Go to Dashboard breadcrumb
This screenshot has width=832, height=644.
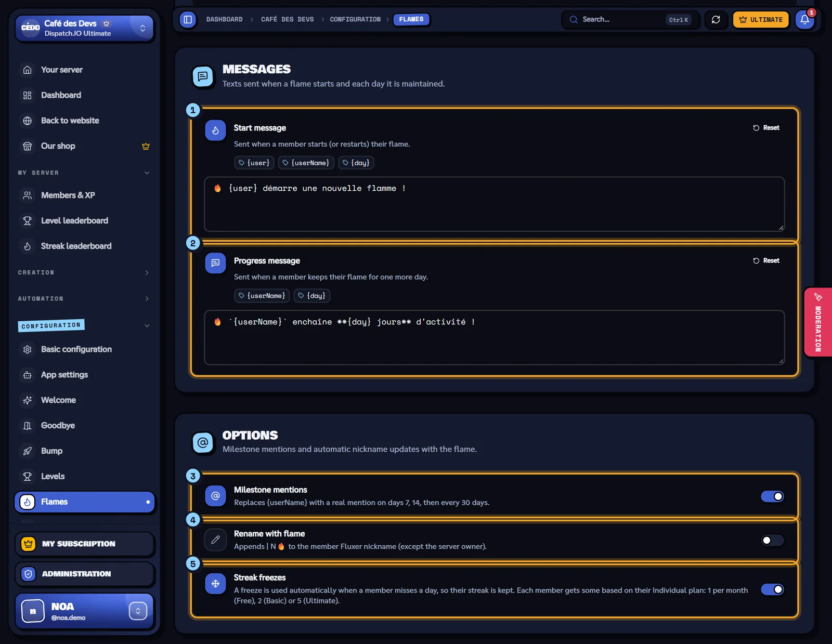[x=224, y=19]
